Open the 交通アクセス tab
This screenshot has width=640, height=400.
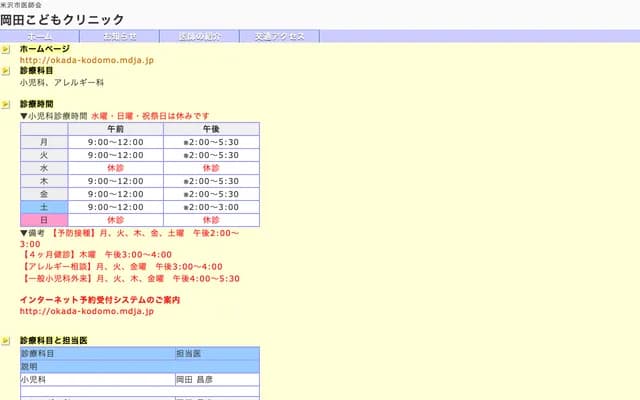pyautogui.click(x=280, y=36)
